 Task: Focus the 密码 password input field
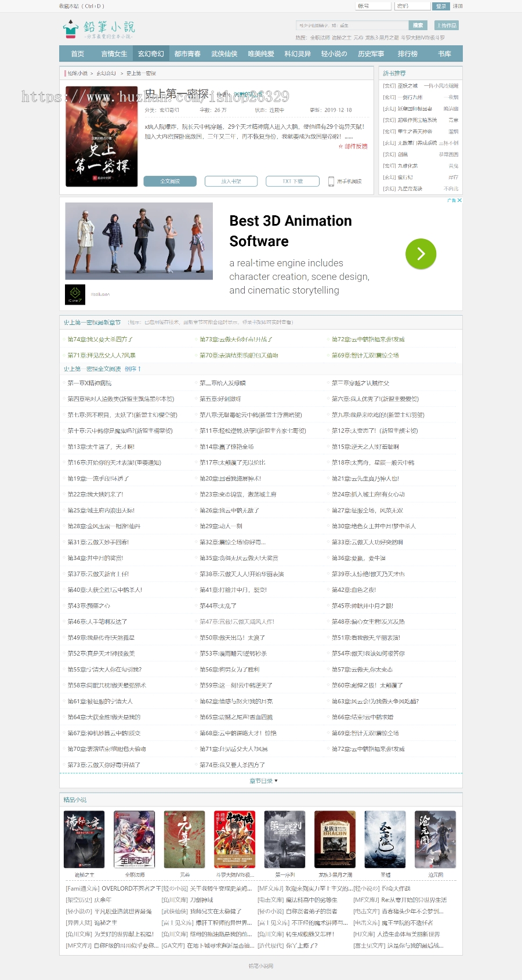click(x=412, y=6)
